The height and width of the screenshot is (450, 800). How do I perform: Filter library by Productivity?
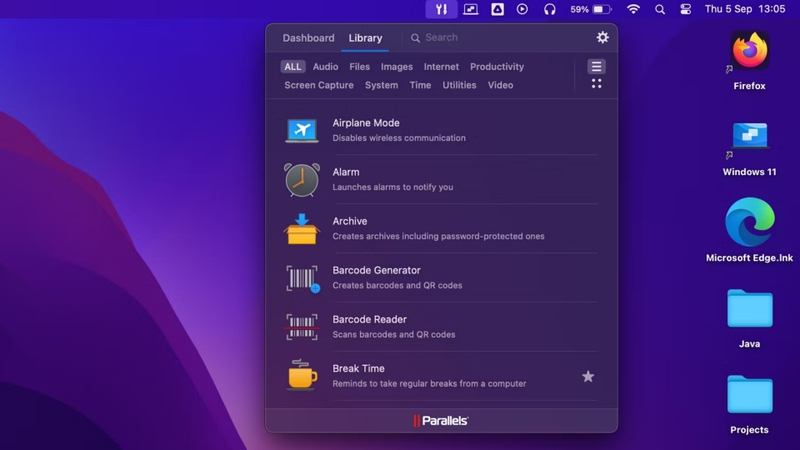[x=497, y=67]
